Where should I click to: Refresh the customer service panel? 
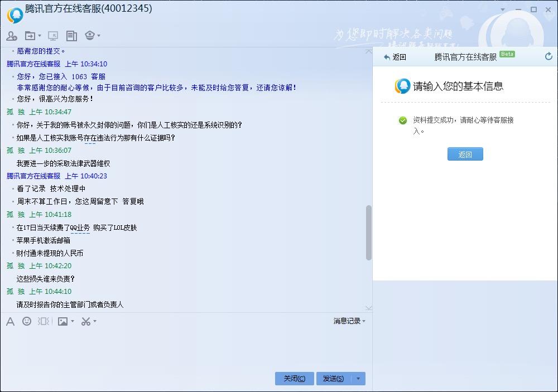click(x=549, y=56)
